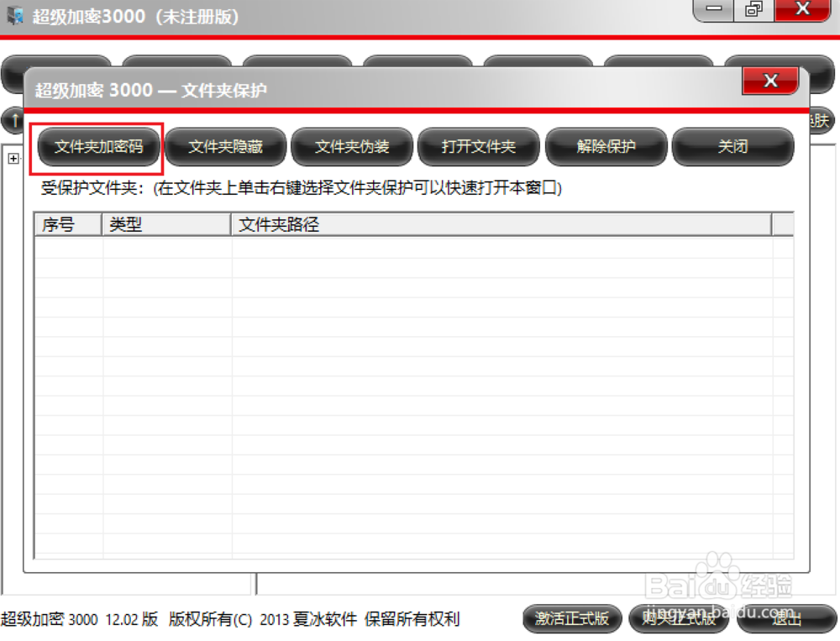840x641 pixels.
Task: Click 激活正式版 to activate the full version
Action: tap(573, 619)
